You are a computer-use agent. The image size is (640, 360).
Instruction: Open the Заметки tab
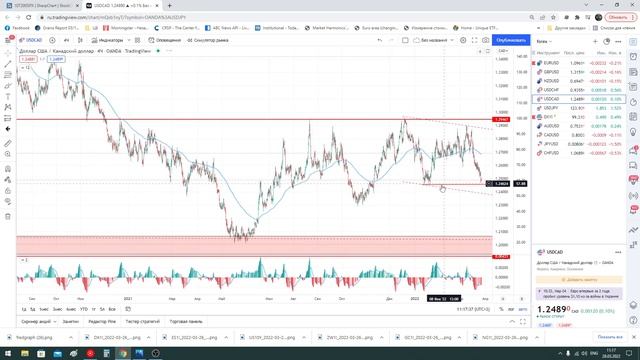point(71,322)
